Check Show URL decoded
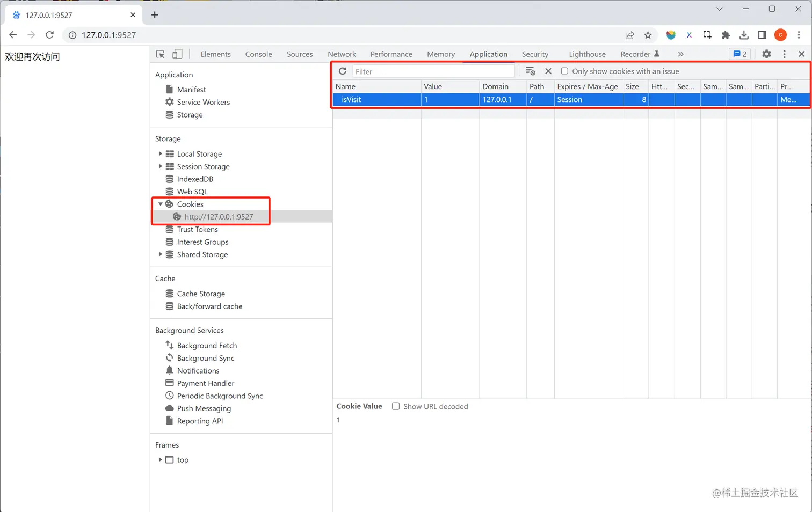 point(396,406)
